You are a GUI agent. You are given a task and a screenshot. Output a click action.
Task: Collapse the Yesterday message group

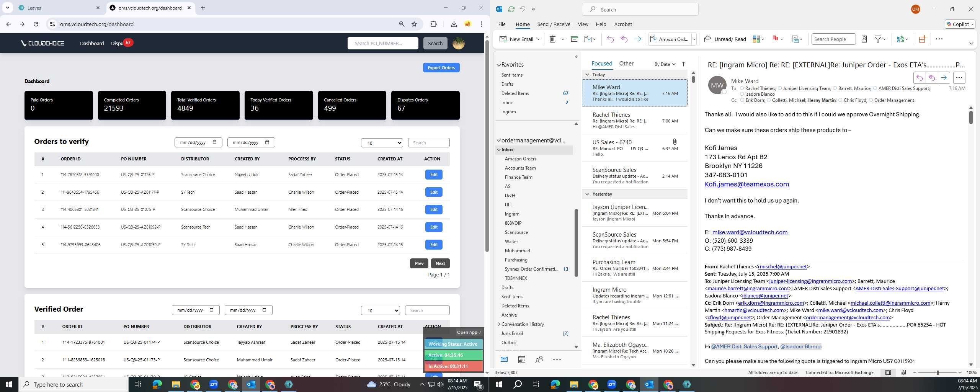click(587, 194)
